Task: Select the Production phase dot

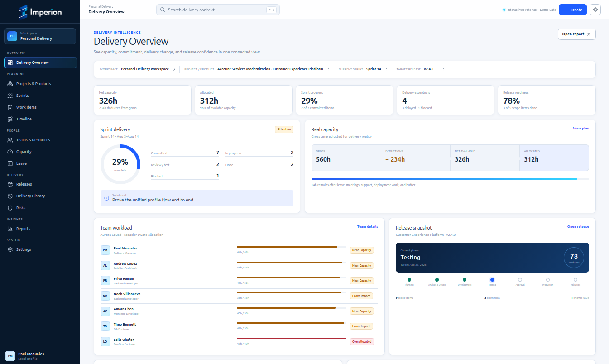Action: click(x=548, y=280)
